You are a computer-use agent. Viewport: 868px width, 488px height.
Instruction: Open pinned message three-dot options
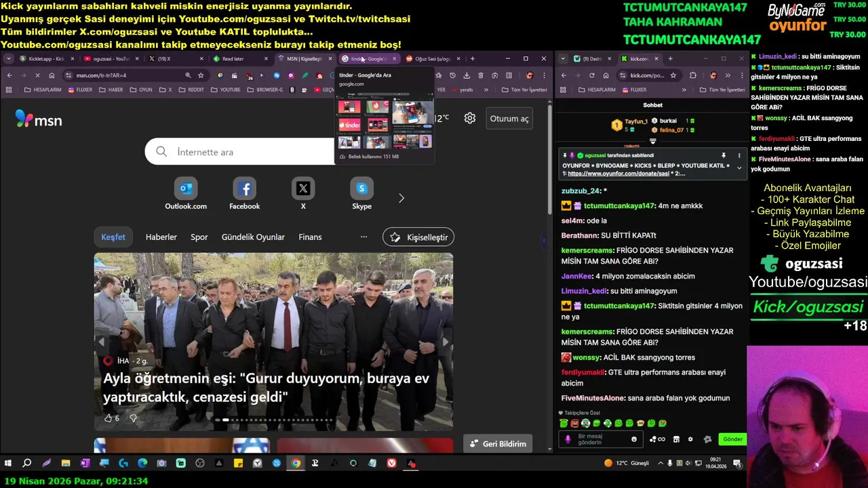tap(739, 155)
